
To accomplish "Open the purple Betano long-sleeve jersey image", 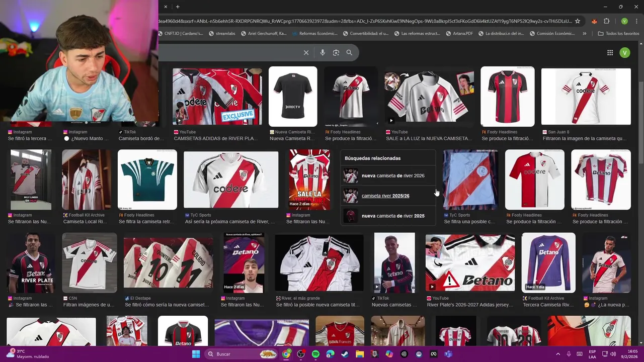I will pos(548,262).
